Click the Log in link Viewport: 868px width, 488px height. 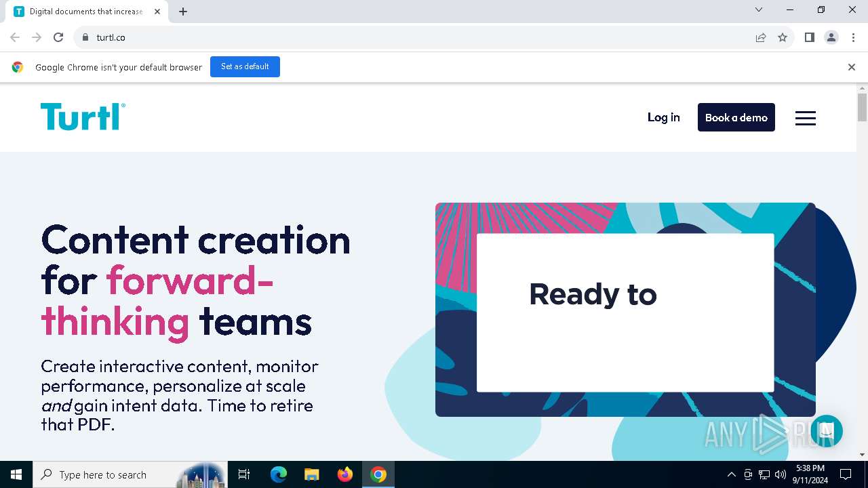[x=663, y=117]
